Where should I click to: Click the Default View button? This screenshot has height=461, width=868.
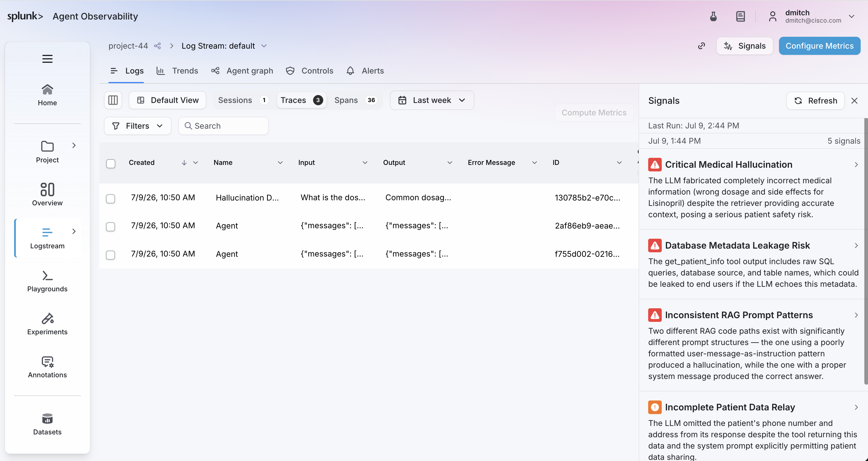pos(168,100)
